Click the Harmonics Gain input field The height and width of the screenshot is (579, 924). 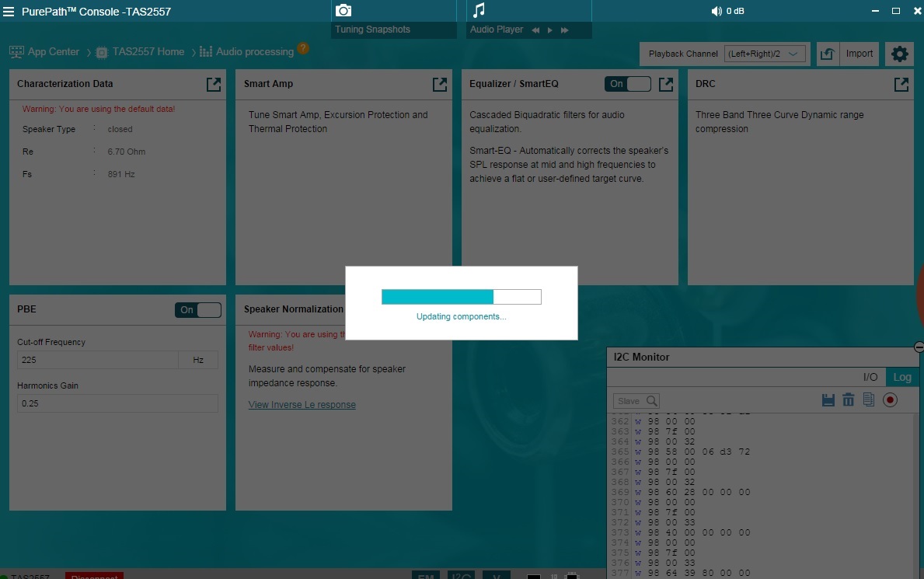pos(117,403)
